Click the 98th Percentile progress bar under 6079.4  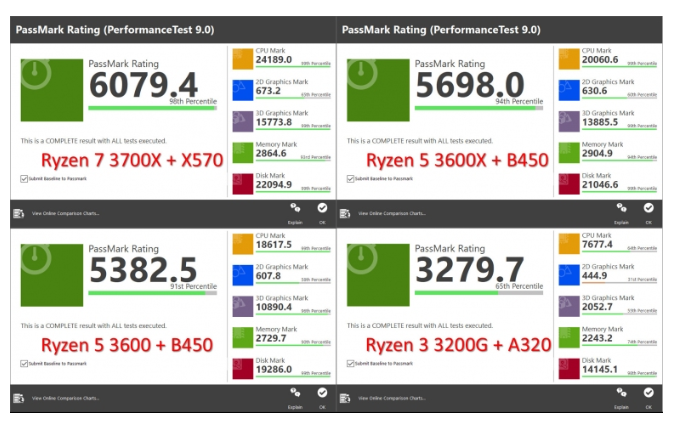(152, 108)
